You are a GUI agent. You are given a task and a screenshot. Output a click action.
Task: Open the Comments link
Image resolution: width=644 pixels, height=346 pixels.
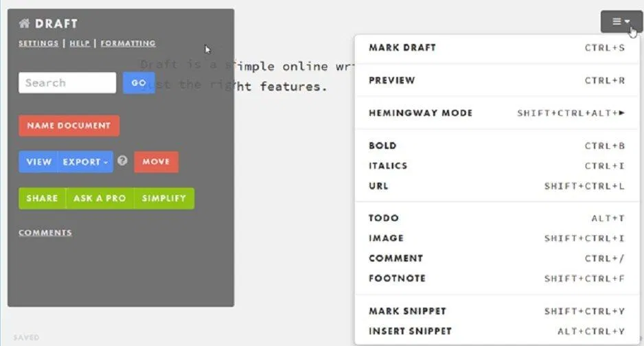click(x=45, y=233)
